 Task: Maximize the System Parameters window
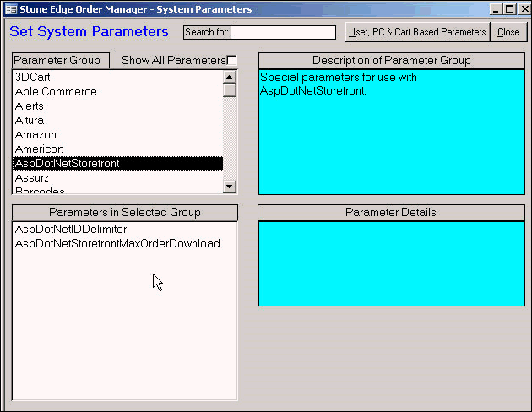509,9
